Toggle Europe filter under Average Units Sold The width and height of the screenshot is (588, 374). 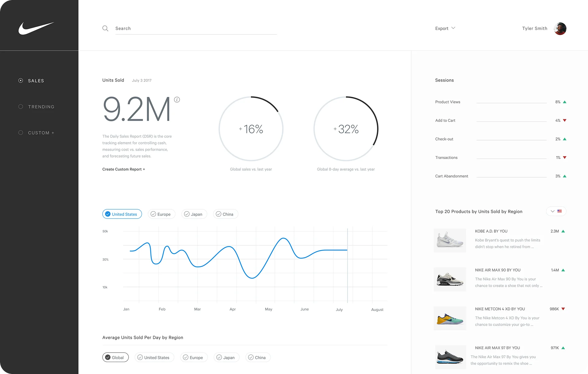coord(194,357)
